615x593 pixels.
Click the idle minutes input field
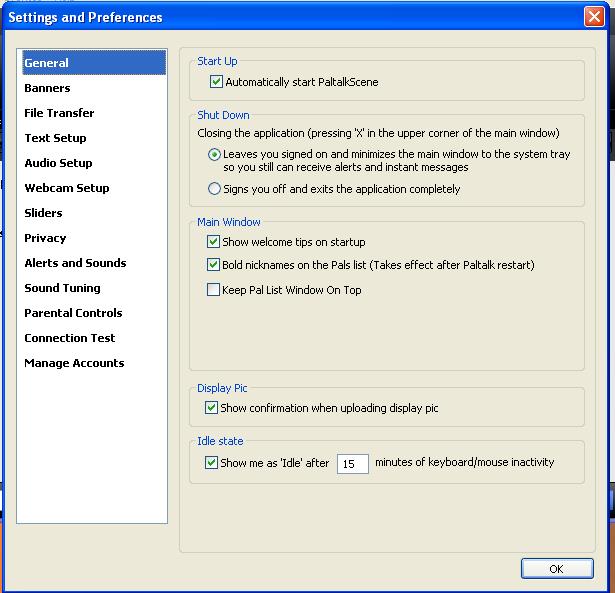[353, 464]
